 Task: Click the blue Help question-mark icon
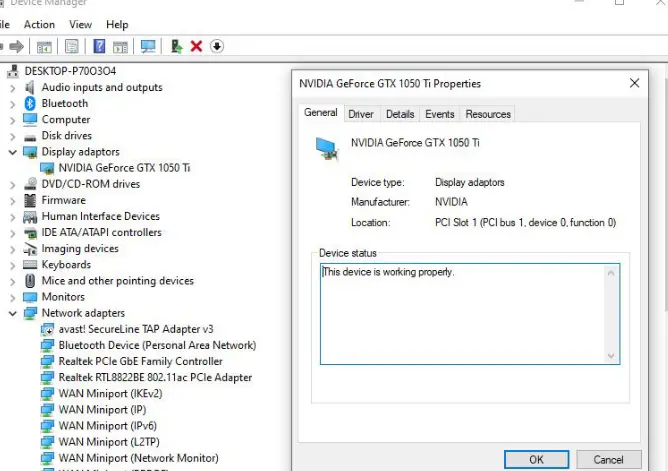click(x=99, y=46)
